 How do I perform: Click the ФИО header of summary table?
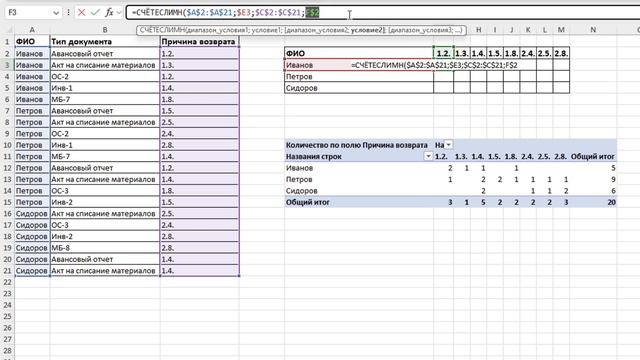coord(359,53)
